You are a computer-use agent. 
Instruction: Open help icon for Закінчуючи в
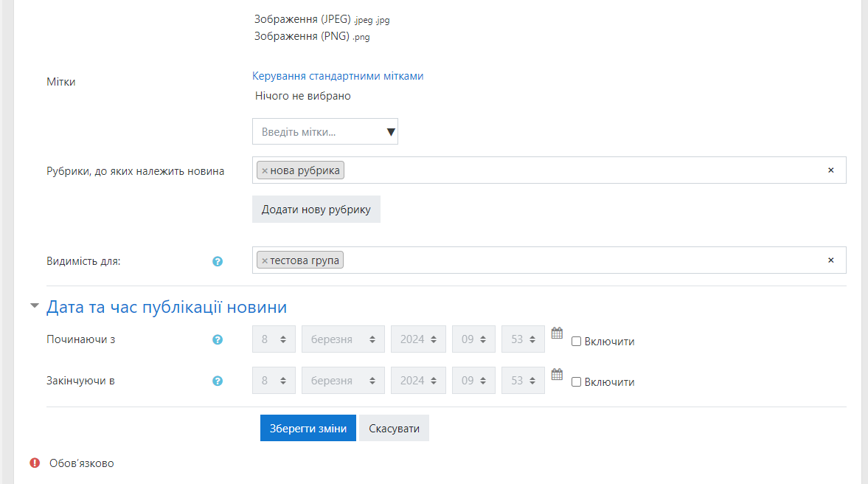pyautogui.click(x=218, y=381)
